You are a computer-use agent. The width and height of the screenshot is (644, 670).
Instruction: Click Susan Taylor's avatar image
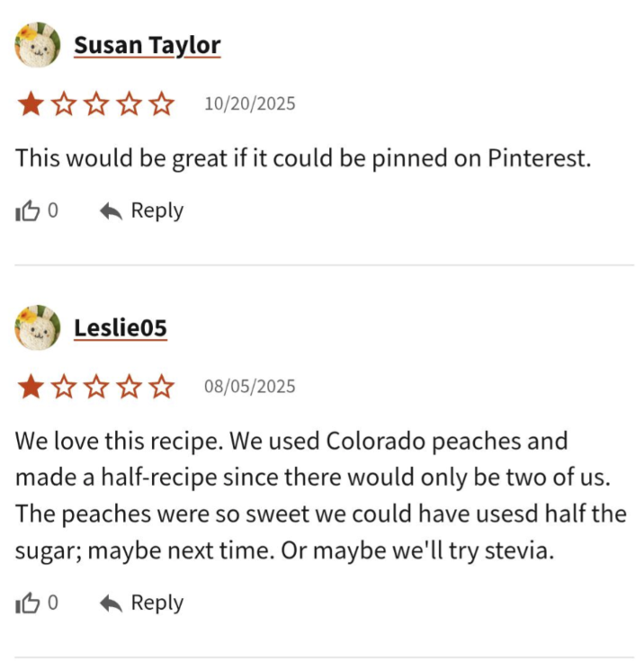coord(38,45)
